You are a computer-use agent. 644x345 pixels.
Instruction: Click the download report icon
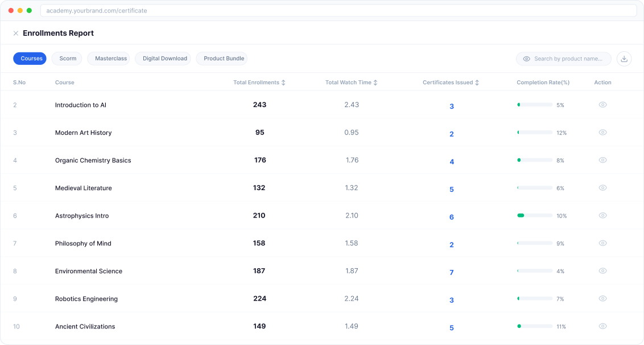(x=624, y=59)
